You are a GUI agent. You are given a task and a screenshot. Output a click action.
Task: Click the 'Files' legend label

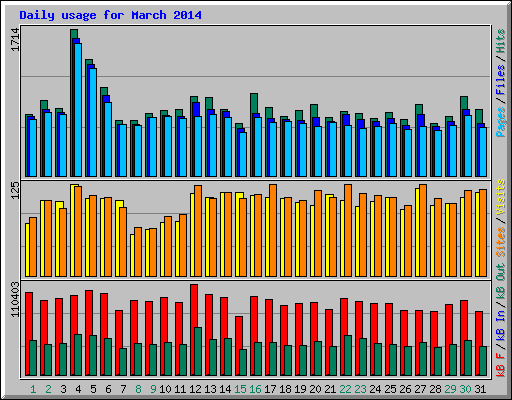click(501, 80)
